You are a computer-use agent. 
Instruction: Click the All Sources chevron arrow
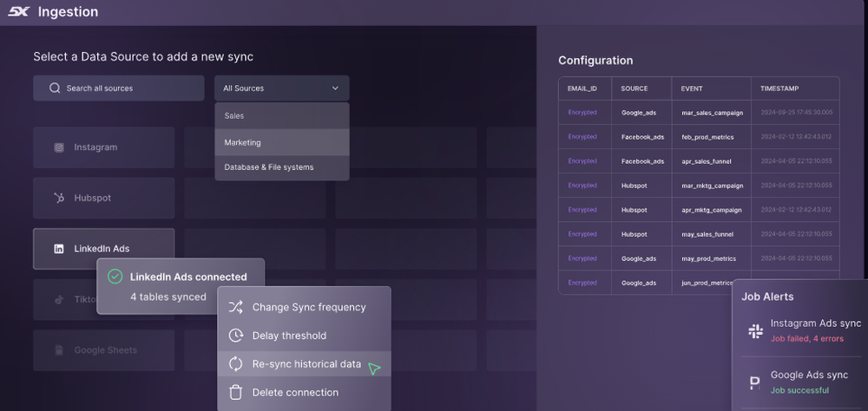click(x=335, y=88)
